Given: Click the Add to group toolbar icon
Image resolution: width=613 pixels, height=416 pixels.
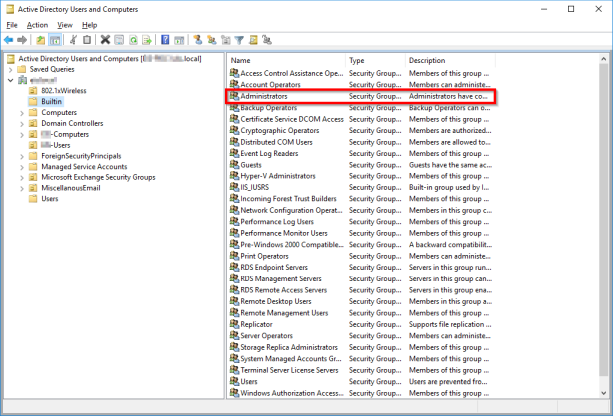Looking at the screenshot, I should pos(267,40).
